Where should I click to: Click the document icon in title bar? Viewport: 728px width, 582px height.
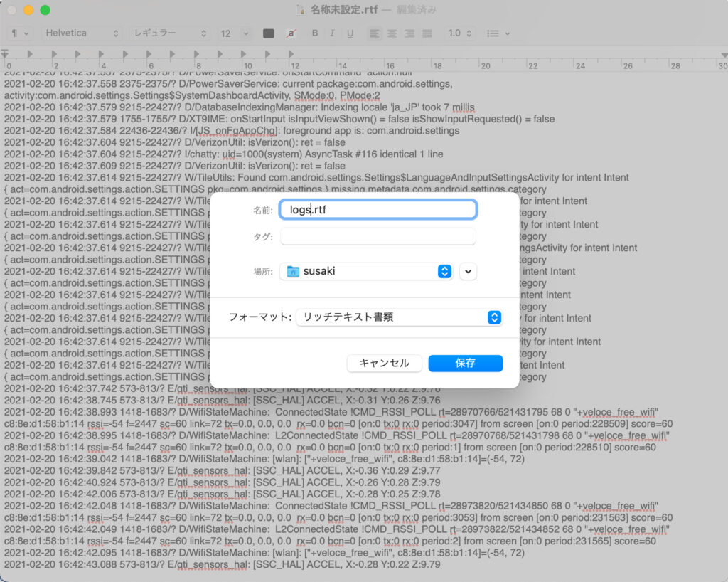(301, 10)
